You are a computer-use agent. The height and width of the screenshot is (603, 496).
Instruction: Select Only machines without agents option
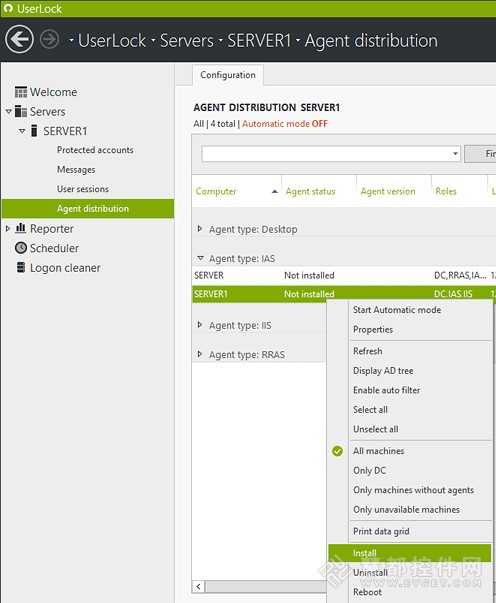(413, 490)
